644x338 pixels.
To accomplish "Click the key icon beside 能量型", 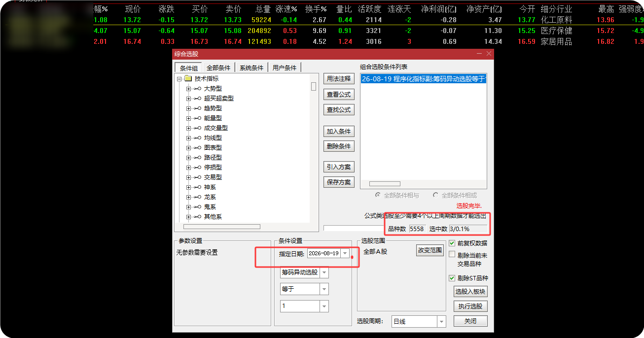I will pyautogui.click(x=197, y=118).
